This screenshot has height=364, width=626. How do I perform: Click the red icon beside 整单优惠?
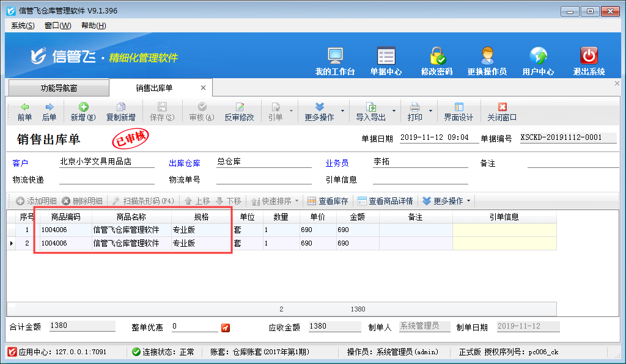226,328
